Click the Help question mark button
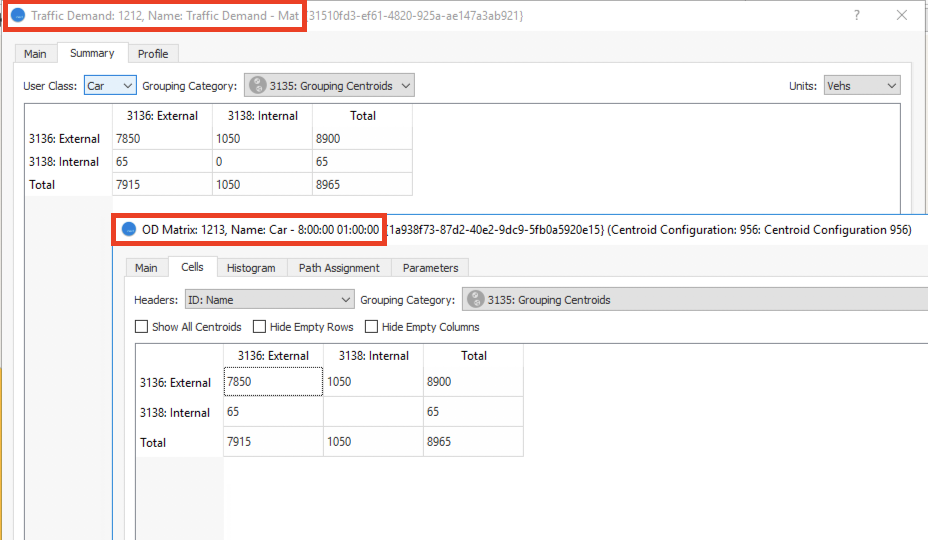 856,16
